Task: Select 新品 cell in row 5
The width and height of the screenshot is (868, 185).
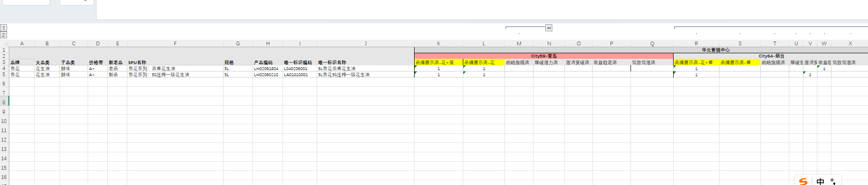Action: tap(117, 74)
